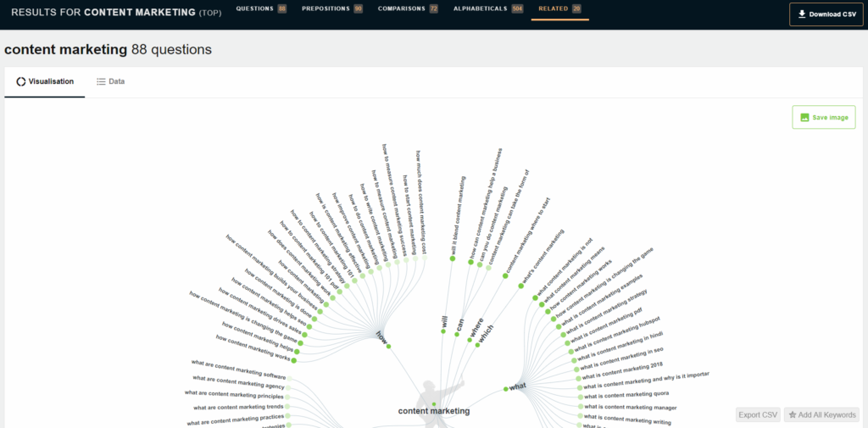Click the Save image button

(x=823, y=118)
